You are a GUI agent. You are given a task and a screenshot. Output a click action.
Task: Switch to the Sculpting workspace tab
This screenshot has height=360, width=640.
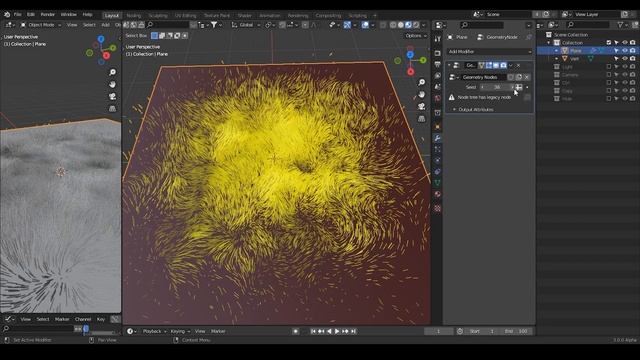click(158, 16)
